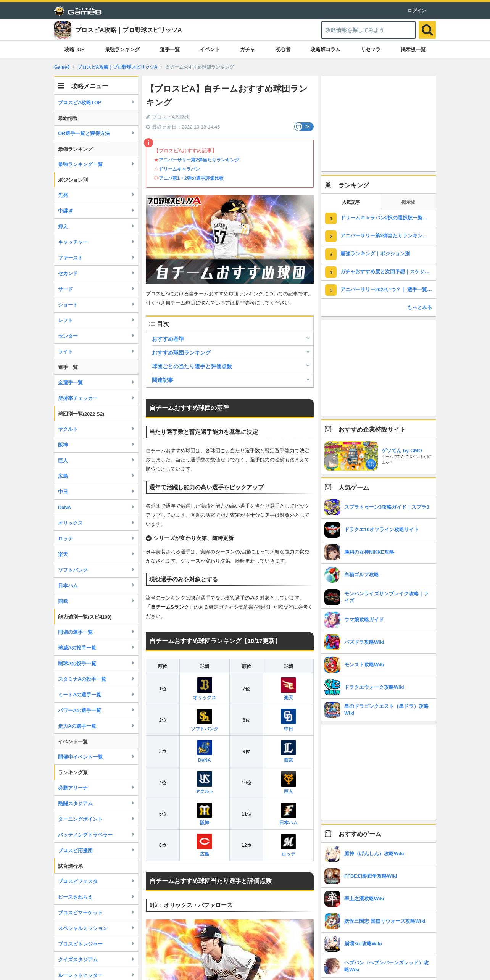Click the Chunichi team logo in ranking table

[x=289, y=716]
